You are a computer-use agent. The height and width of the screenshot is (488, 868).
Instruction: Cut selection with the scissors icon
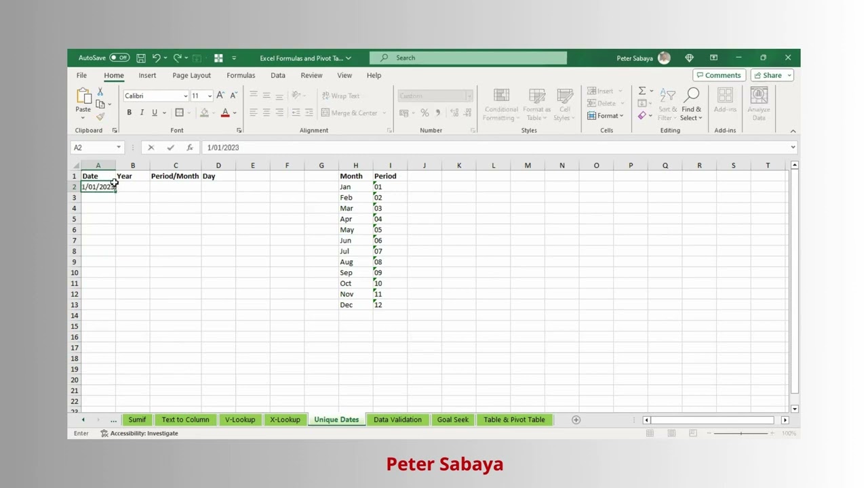tap(100, 91)
